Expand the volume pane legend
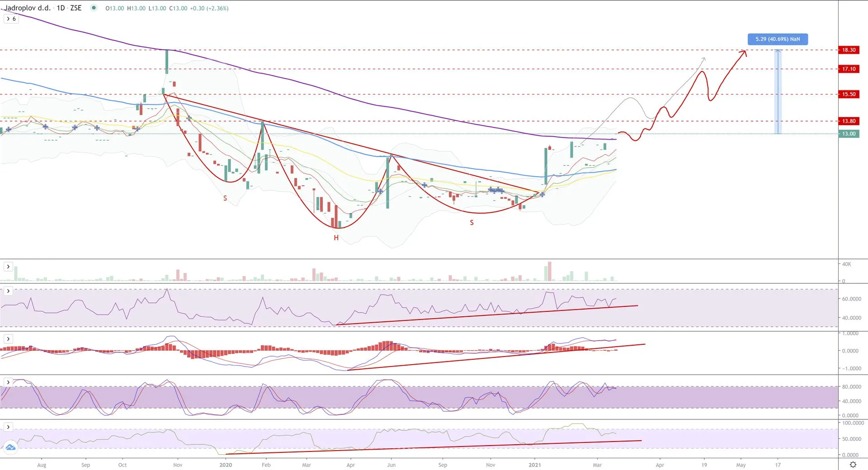 click(x=8, y=267)
